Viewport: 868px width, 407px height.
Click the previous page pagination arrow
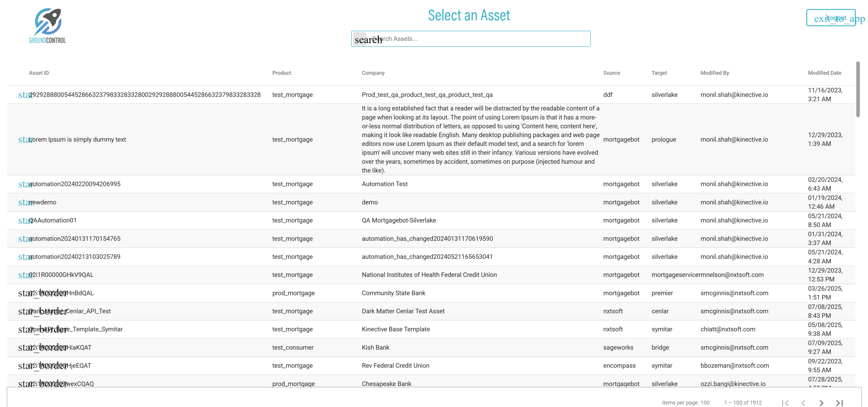coord(803,402)
